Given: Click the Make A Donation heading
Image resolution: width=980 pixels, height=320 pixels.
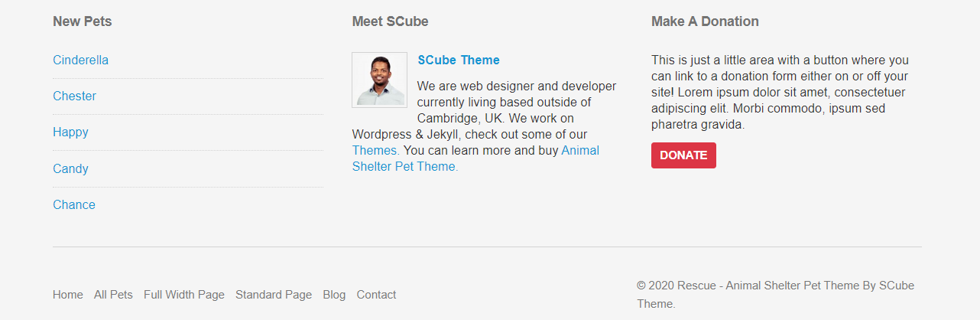Looking at the screenshot, I should pos(705,21).
